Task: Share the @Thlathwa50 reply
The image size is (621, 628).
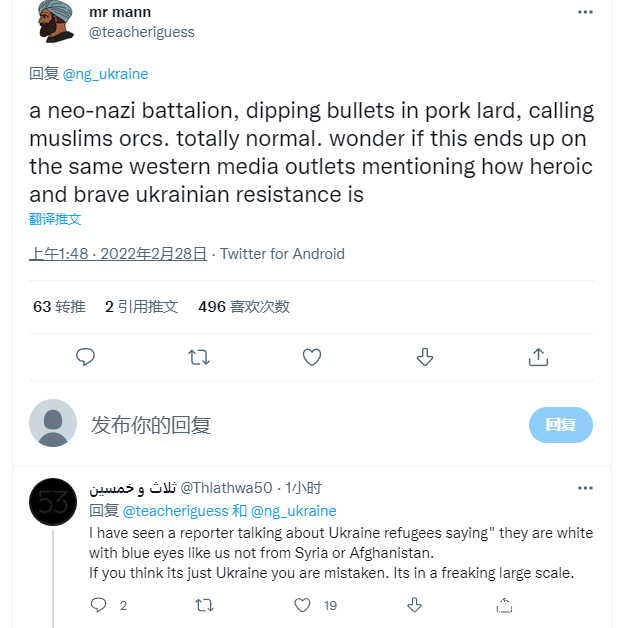Action: tap(504, 605)
